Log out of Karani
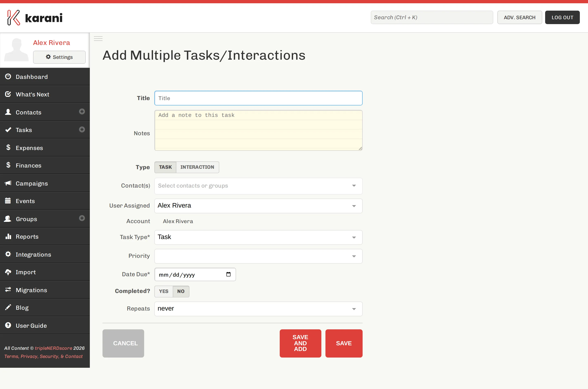 point(562,17)
